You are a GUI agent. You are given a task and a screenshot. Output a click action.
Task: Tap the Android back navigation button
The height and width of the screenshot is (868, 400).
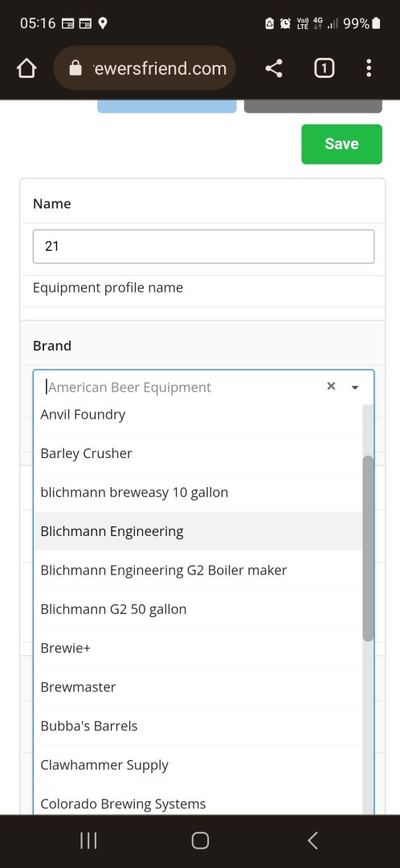312,841
